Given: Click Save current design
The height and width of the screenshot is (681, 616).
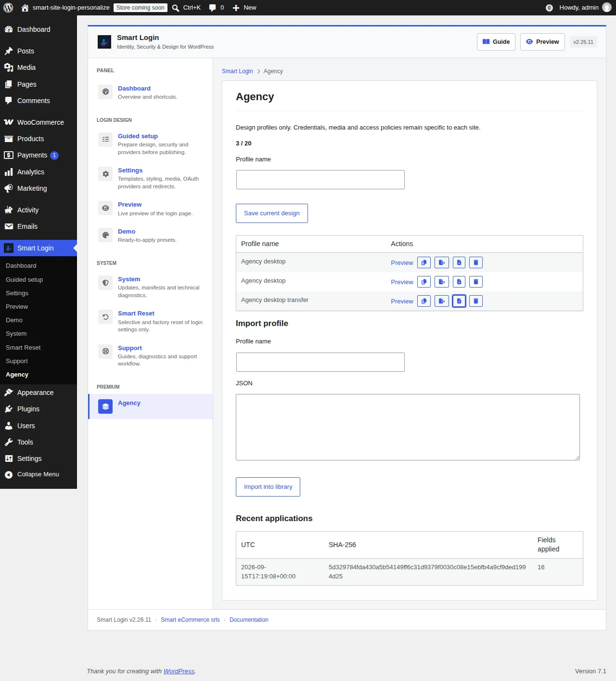Looking at the screenshot, I should (x=272, y=213).
